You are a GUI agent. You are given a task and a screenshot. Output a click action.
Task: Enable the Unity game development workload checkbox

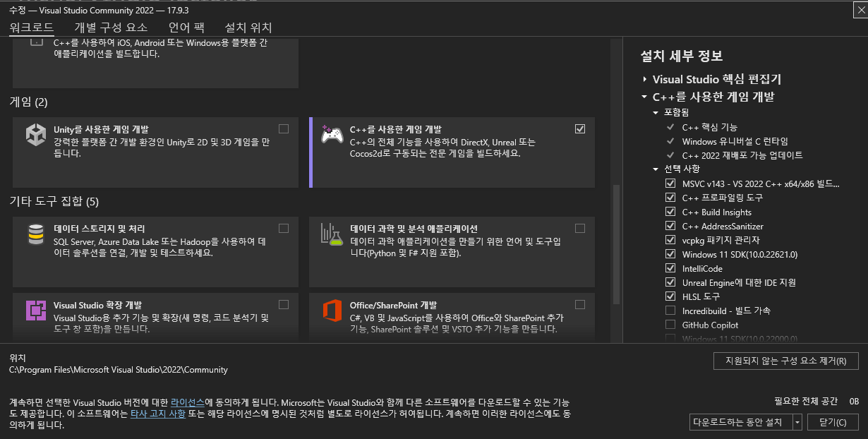pos(284,129)
